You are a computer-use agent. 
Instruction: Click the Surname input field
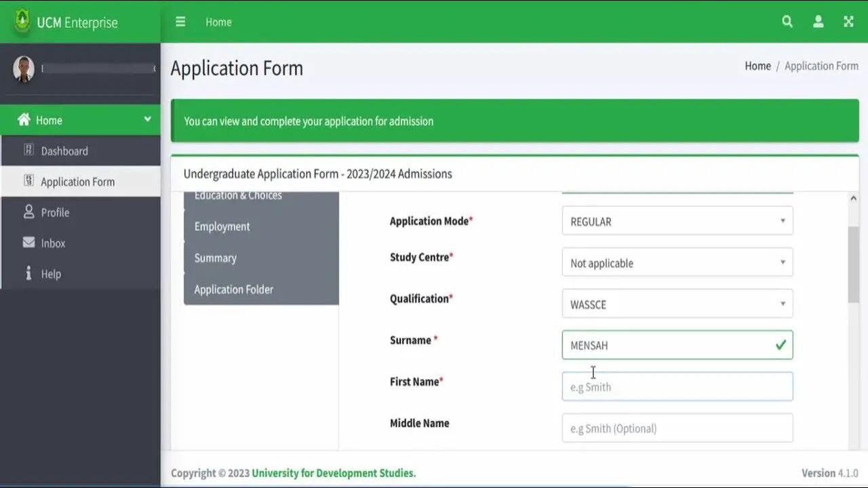click(x=677, y=345)
